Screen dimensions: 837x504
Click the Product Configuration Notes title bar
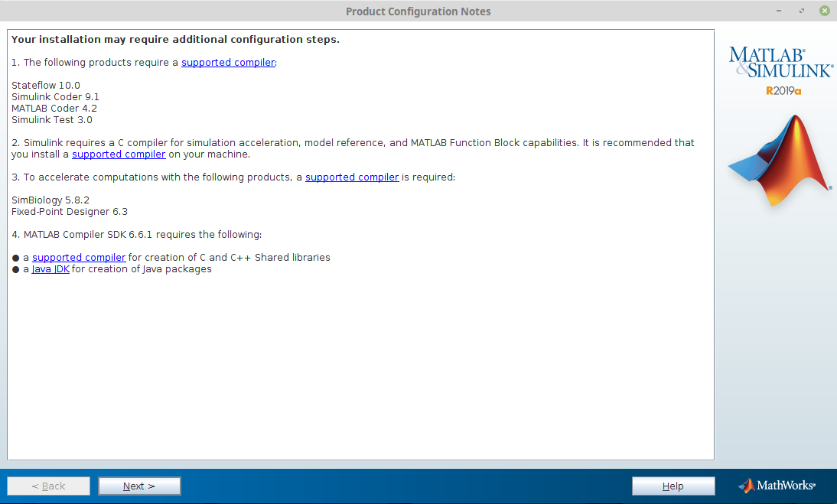pyautogui.click(x=418, y=11)
